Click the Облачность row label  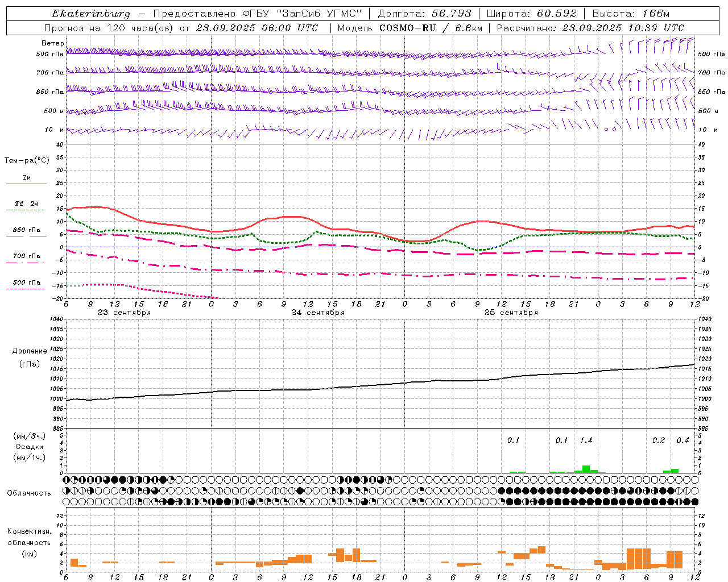(28, 493)
